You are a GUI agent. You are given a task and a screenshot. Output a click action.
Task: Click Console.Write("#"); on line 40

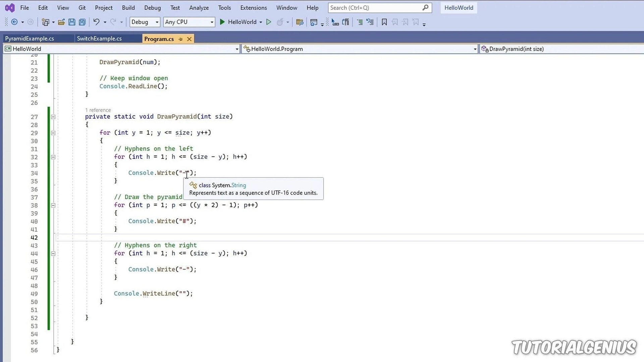[162, 221]
